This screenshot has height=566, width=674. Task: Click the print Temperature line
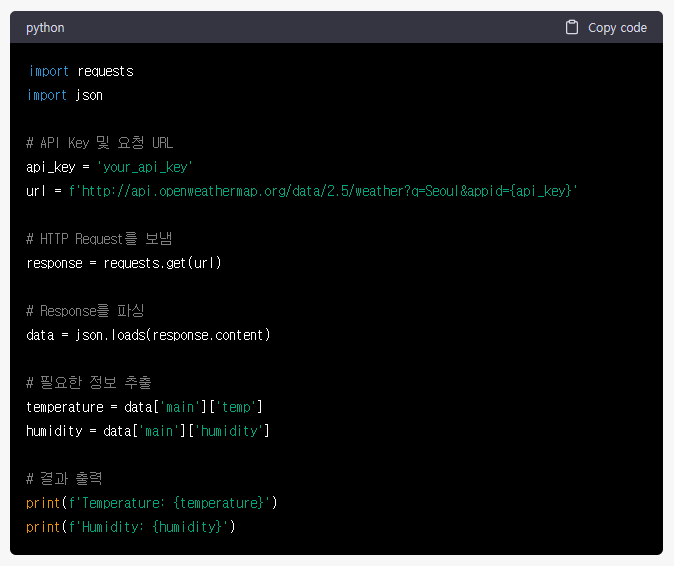152,503
